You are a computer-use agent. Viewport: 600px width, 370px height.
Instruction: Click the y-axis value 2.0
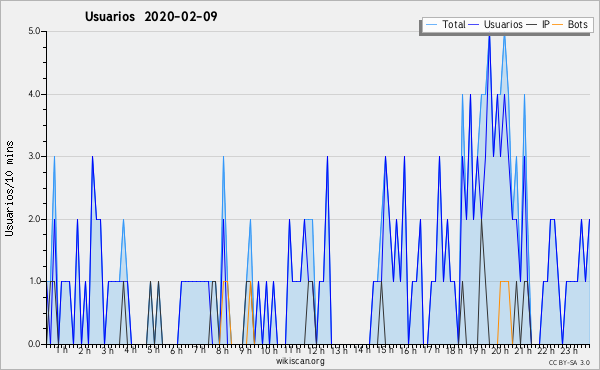tap(34, 219)
